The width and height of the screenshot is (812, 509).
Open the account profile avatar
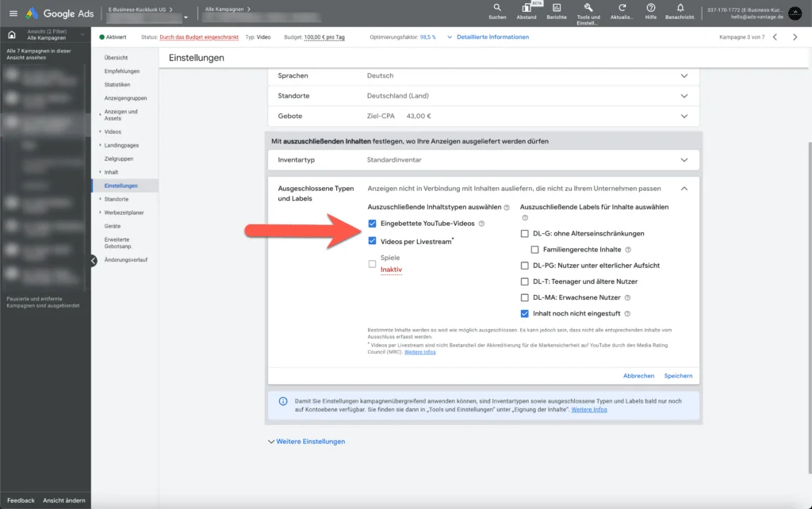[x=795, y=13]
